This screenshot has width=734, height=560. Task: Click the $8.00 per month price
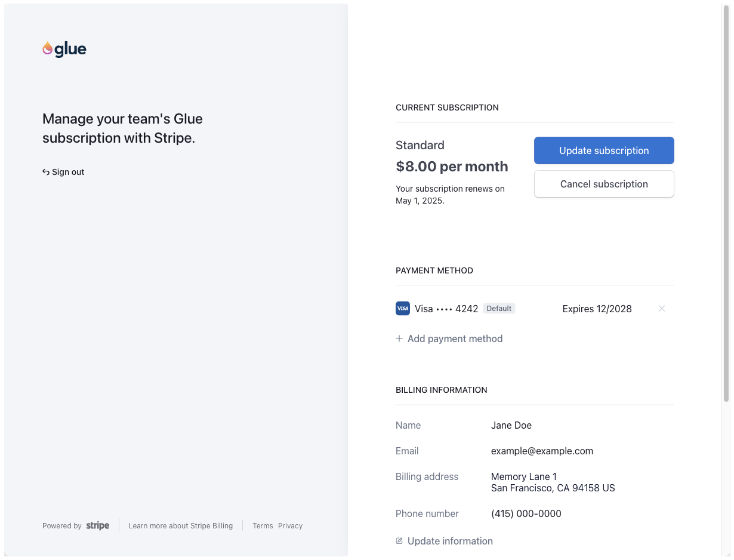452,167
